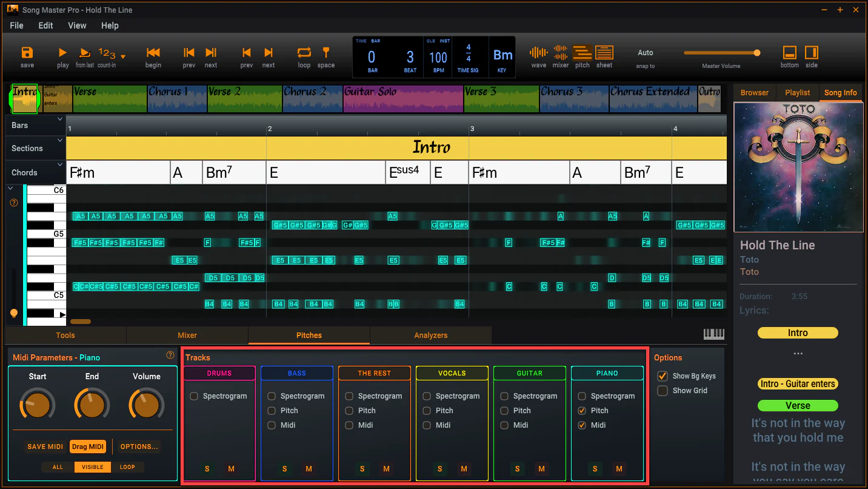This screenshot has width=868, height=489.
Task: Toggle the count-in icon
Action: (x=107, y=53)
